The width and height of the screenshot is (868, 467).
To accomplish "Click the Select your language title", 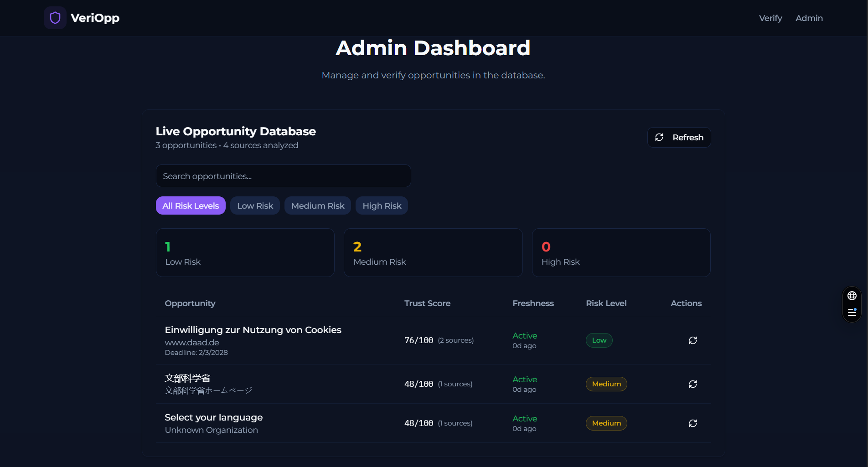I will [x=214, y=417].
